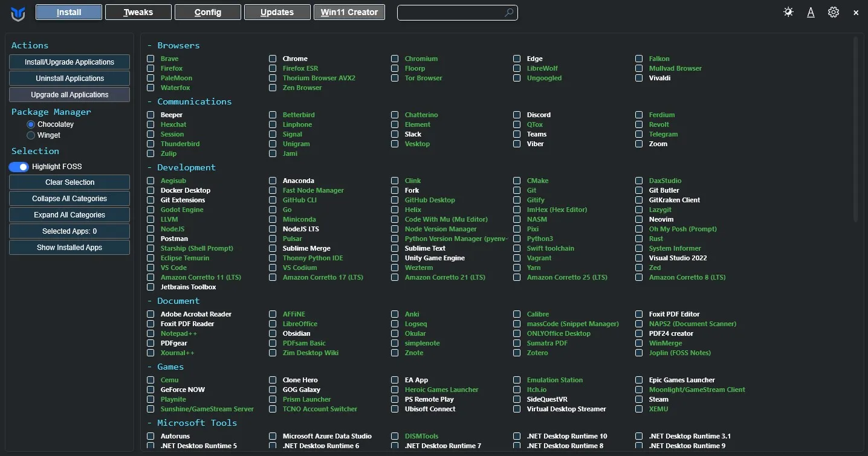Click the Show Installed Apps button

(70, 248)
